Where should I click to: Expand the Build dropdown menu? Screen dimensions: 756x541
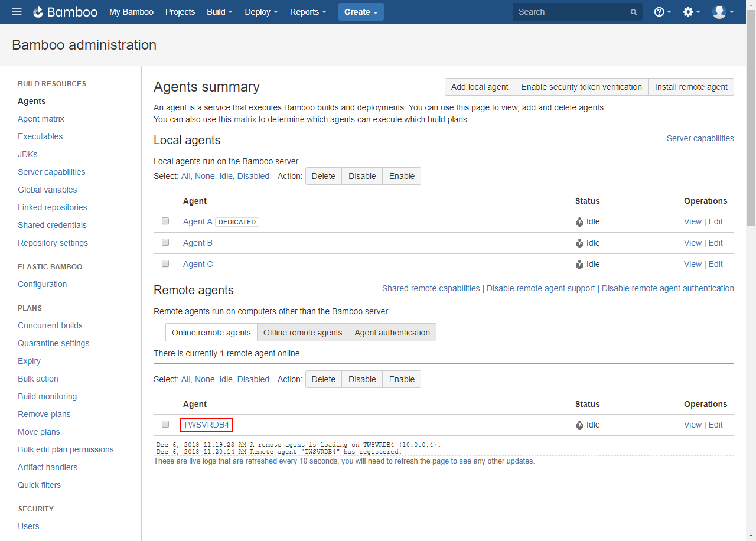[220, 12]
